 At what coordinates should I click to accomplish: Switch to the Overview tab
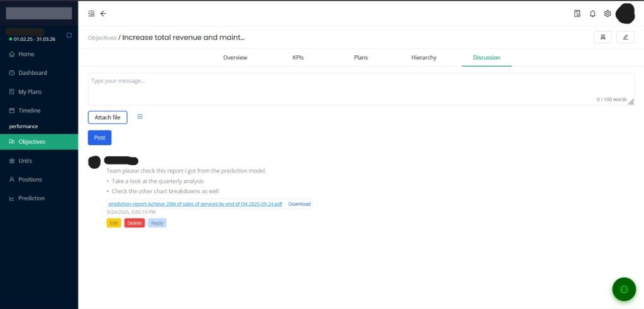[235, 57]
